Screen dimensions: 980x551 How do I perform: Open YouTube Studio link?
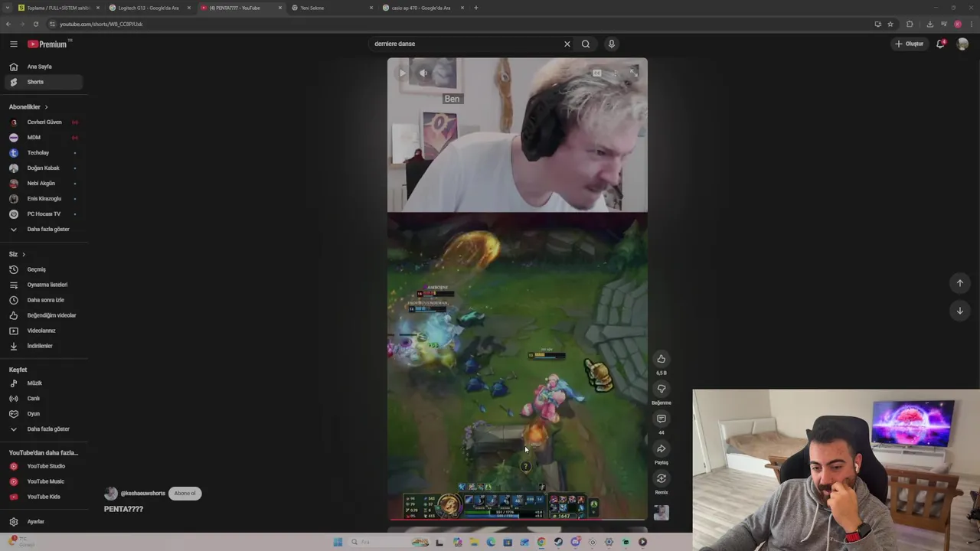point(44,466)
